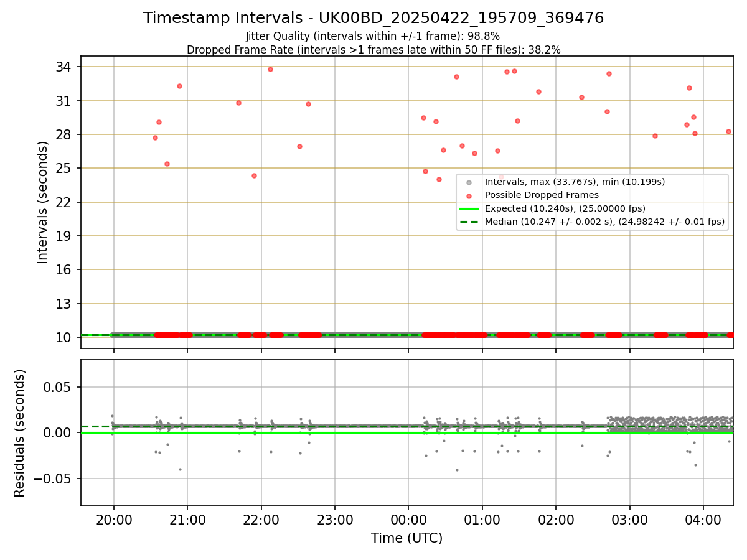Viewport: 747px width, 560px height.
Task: Click x-axis tick label '23:00'
Action: pyautogui.click(x=335, y=519)
